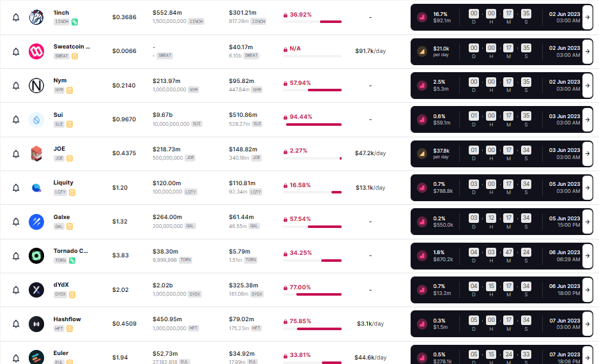Open the Sweatcoin logo icon
Viewport: 599px width, 364px height.
pyautogui.click(x=36, y=52)
